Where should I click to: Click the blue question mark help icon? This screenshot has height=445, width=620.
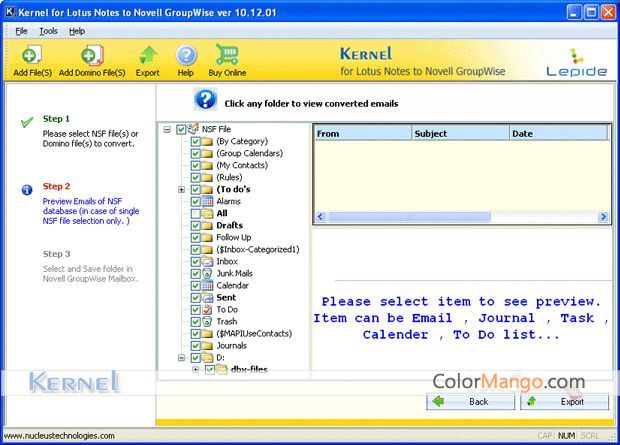(205, 100)
